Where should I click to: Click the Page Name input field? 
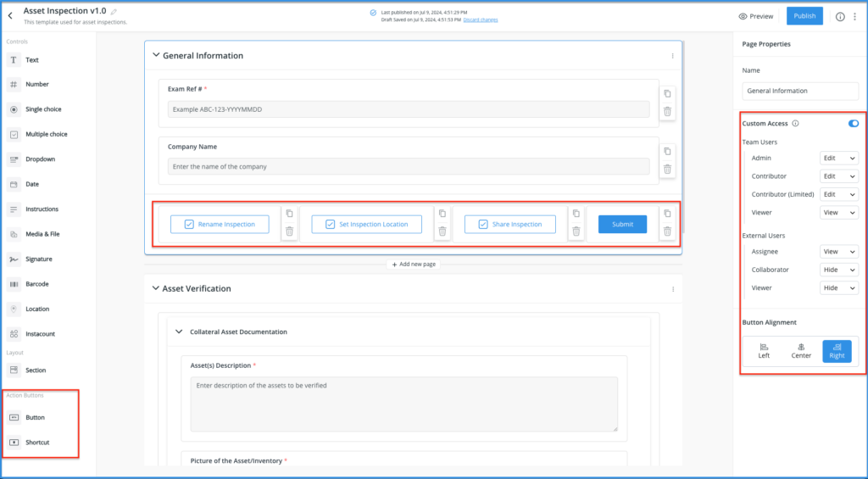[800, 91]
